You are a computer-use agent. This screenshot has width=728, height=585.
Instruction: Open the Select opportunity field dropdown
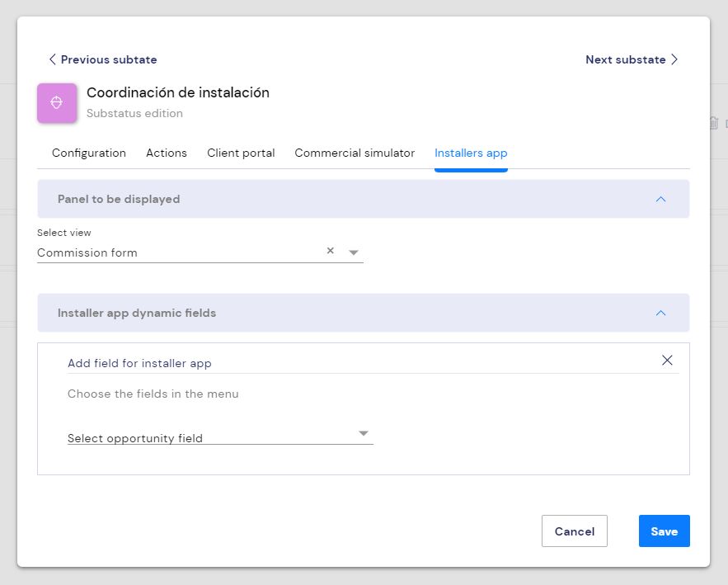220,435
